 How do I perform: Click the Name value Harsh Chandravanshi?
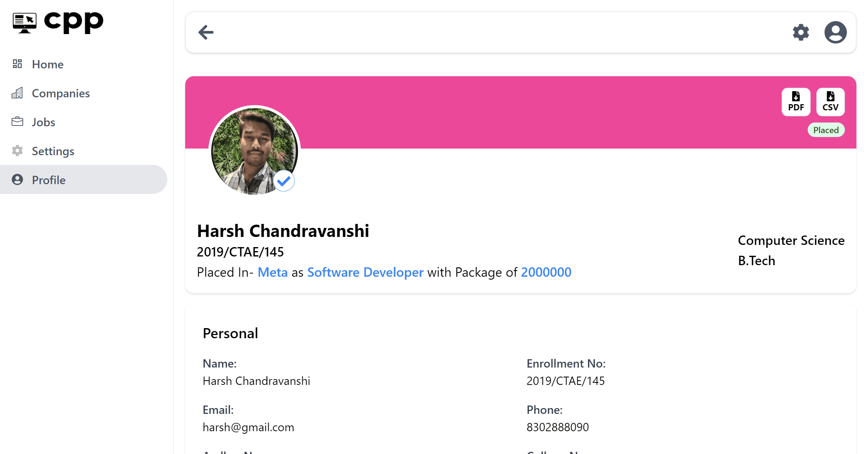[x=256, y=381]
